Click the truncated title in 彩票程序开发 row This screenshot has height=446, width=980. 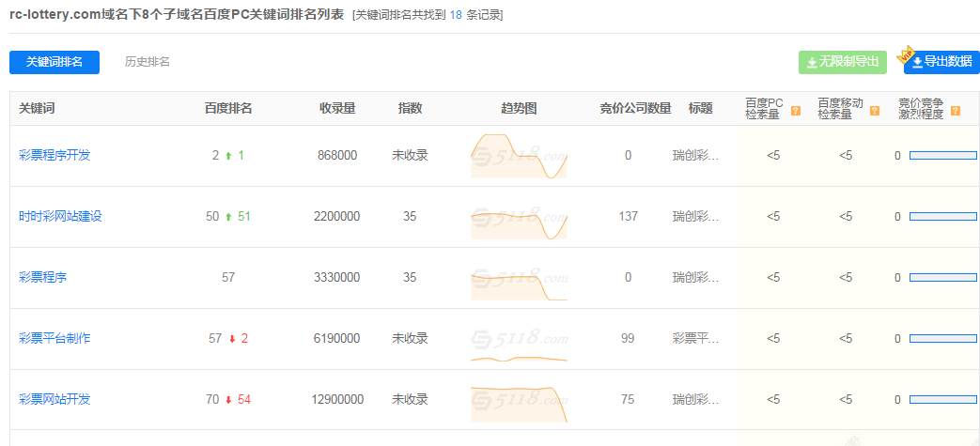(695, 156)
